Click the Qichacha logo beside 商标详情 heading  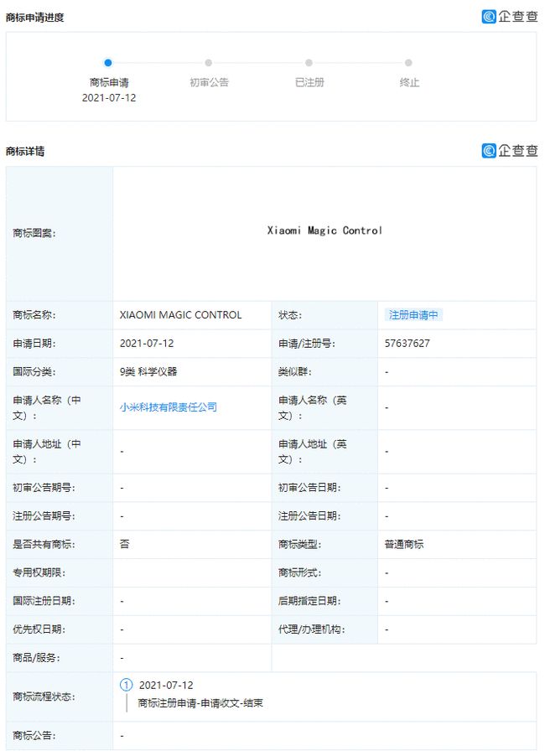pos(509,150)
